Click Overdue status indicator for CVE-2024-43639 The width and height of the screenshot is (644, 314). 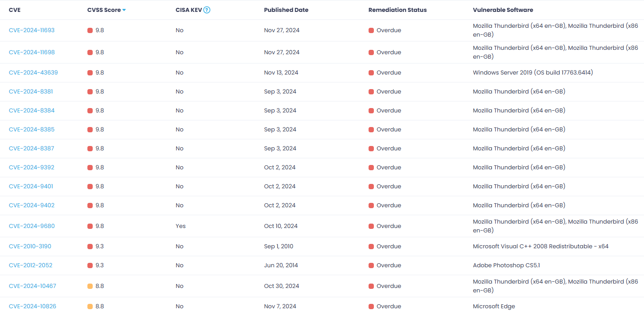pyautogui.click(x=371, y=73)
